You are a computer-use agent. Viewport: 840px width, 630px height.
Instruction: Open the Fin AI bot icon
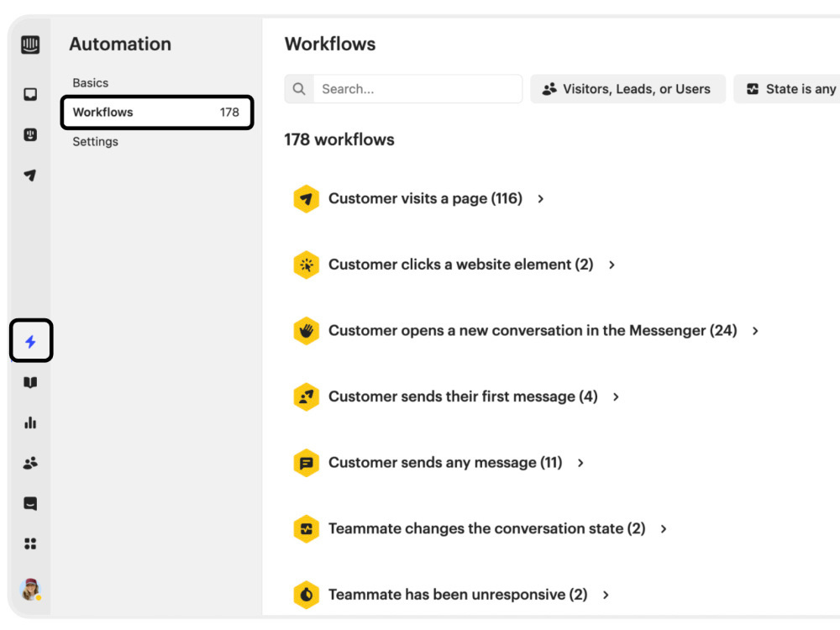[x=30, y=134]
